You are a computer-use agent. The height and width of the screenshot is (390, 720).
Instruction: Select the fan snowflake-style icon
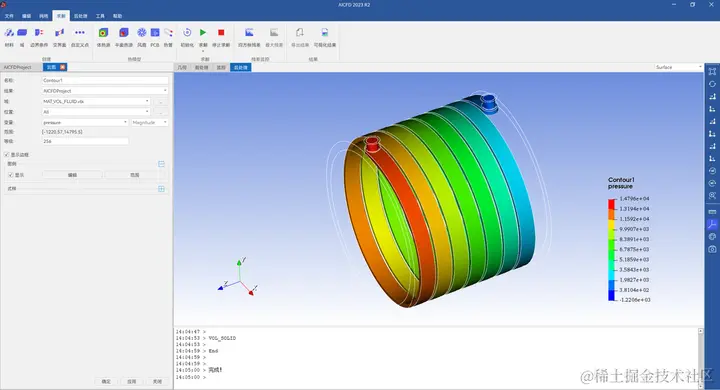[142, 33]
